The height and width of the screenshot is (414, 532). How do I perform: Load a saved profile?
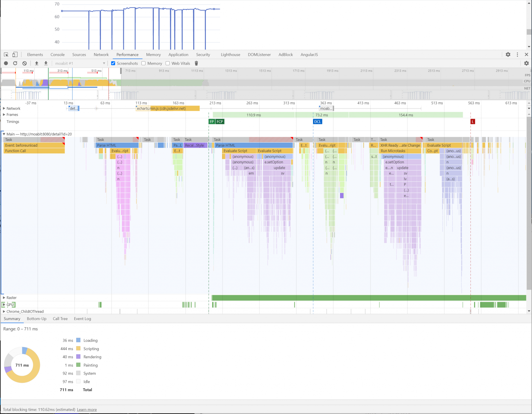(x=37, y=63)
